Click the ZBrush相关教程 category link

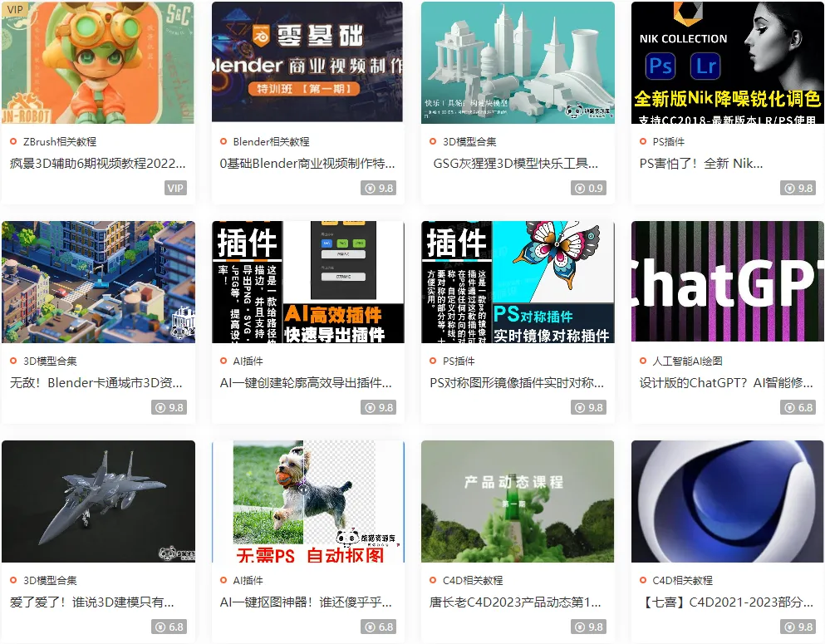click(x=60, y=141)
